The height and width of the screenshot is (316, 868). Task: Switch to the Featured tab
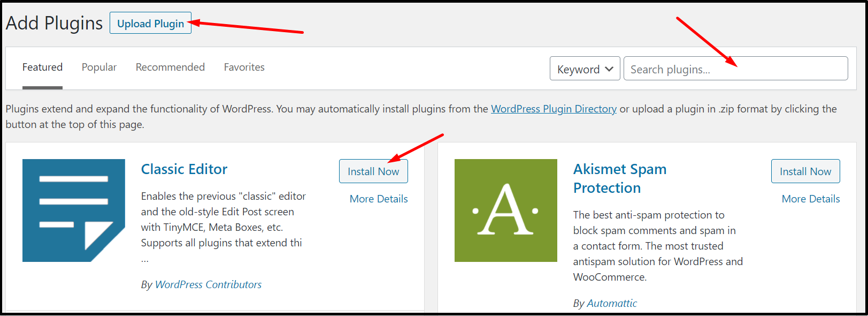click(42, 67)
